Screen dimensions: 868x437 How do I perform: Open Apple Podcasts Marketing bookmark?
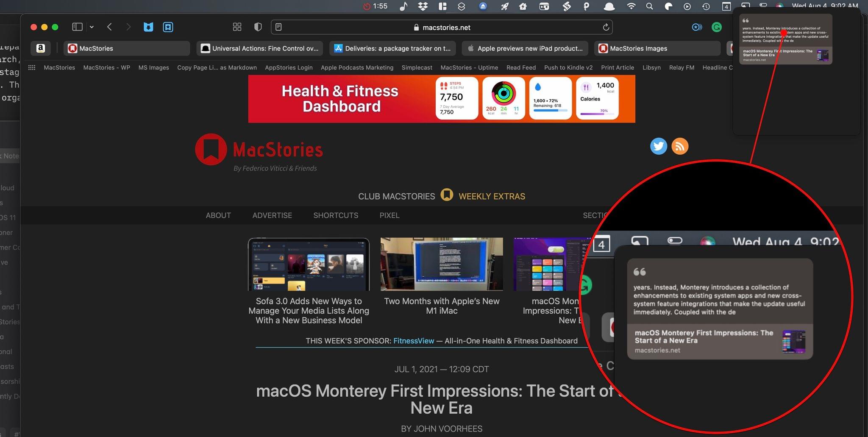click(x=357, y=67)
